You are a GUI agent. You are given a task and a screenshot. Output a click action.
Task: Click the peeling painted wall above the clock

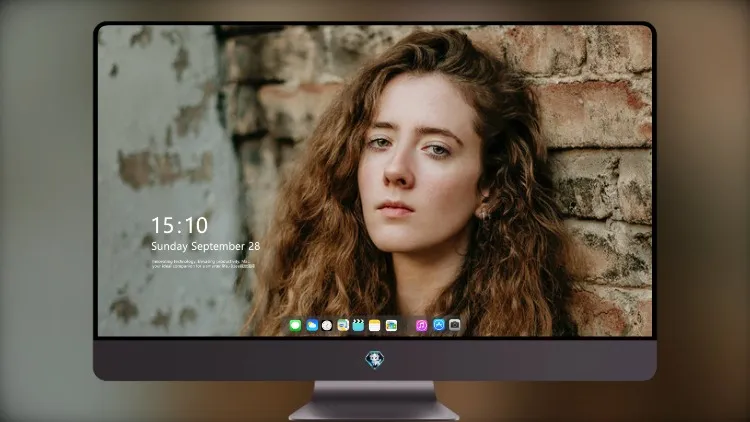[x=158, y=120]
